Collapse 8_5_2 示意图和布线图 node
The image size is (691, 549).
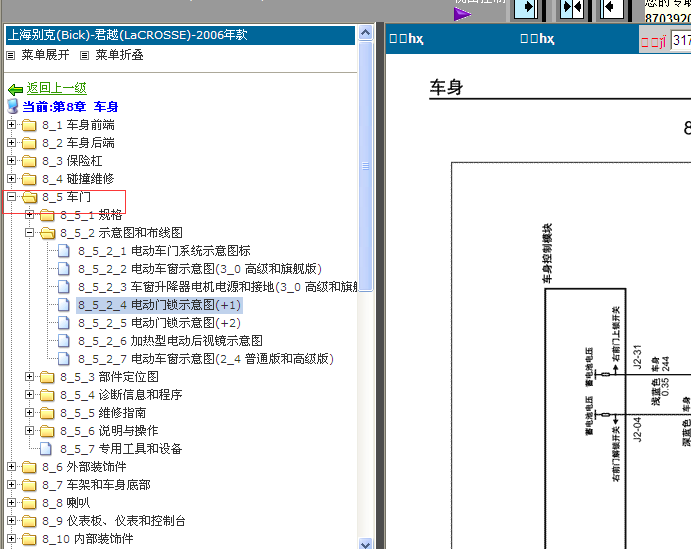(30, 233)
